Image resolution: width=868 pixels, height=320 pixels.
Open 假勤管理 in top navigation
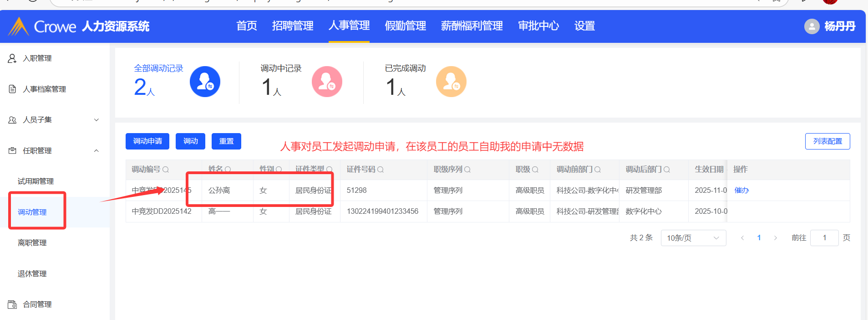406,26
